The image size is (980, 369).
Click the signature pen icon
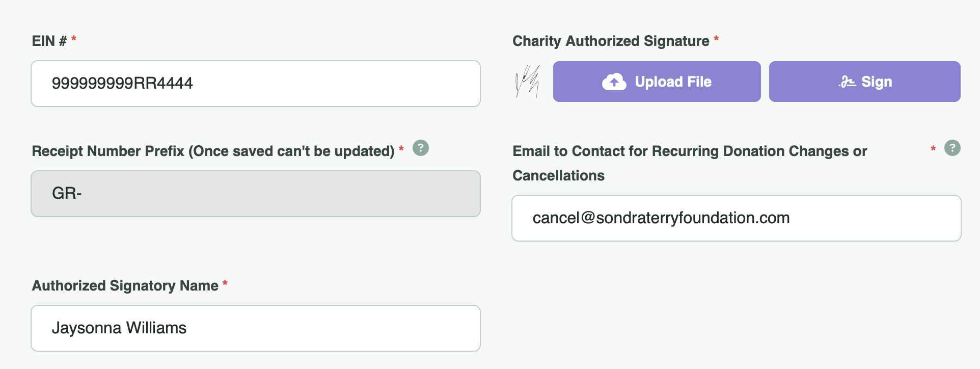tap(848, 82)
